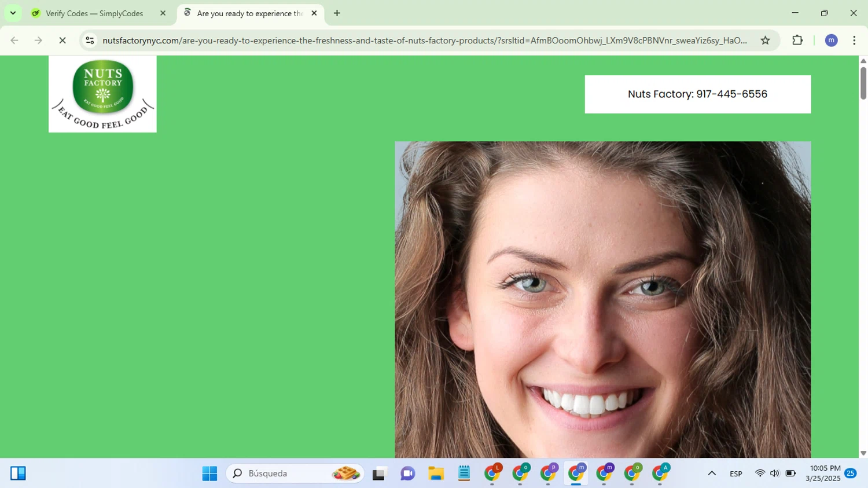Open the Notepad taskbar icon
Image resolution: width=868 pixels, height=488 pixels.
(464, 474)
